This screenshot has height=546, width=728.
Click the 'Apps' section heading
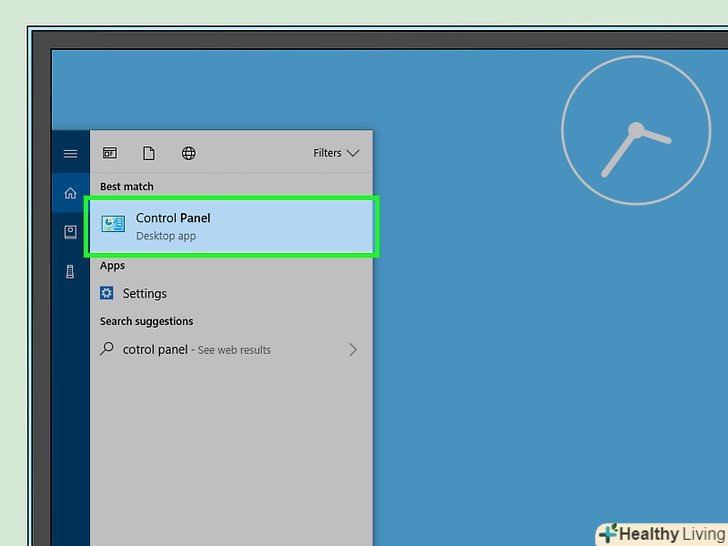[112, 266]
